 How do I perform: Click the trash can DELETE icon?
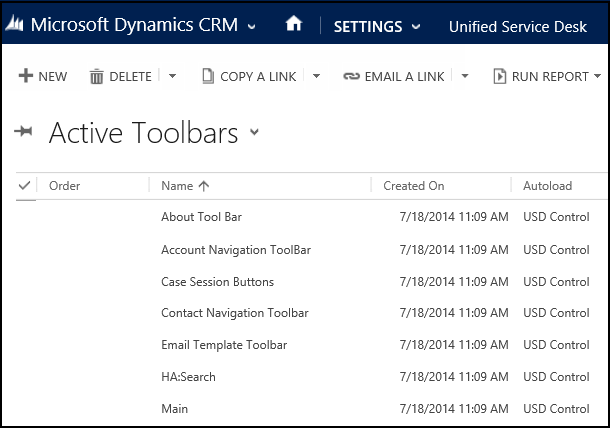point(96,76)
